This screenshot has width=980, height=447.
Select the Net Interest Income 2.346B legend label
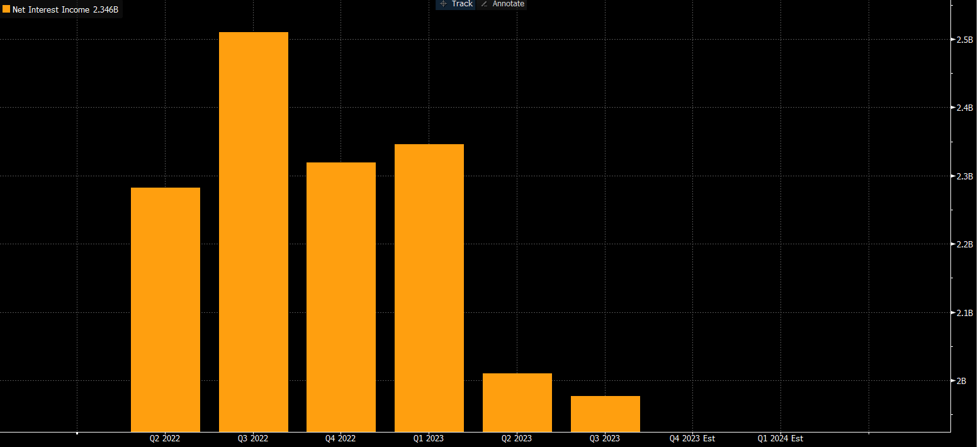tap(65, 10)
